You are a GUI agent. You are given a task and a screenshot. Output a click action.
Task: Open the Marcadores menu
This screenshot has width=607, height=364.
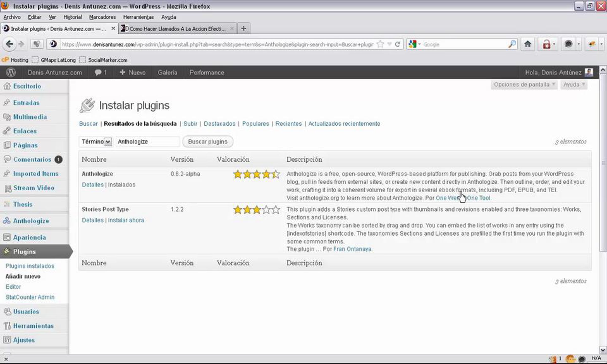click(x=102, y=17)
